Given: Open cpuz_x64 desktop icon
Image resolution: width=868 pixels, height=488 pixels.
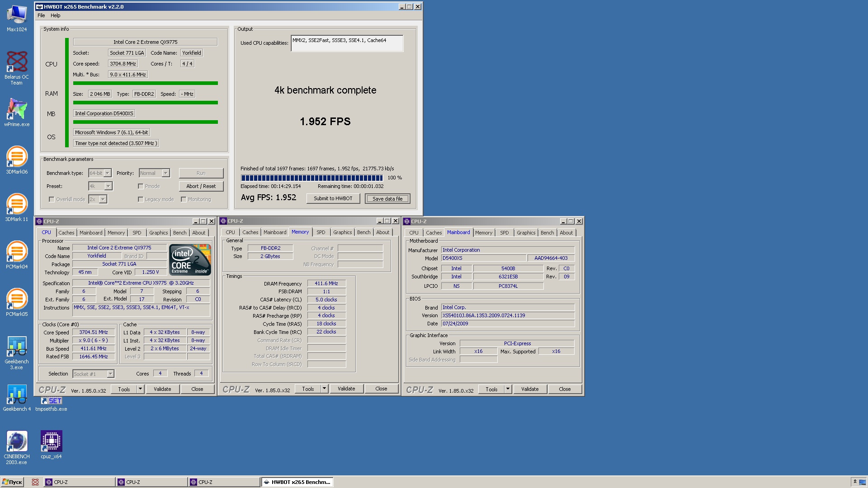Looking at the screenshot, I should click(51, 444).
